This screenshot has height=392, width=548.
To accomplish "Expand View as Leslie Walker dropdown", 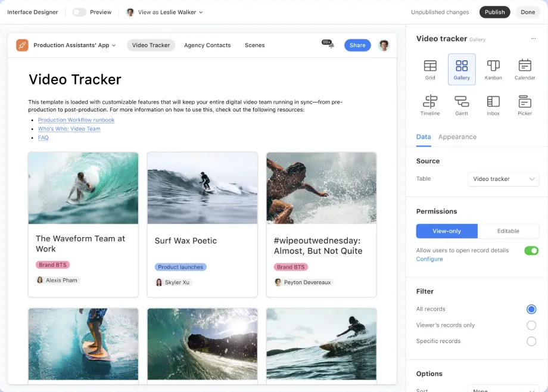I will point(164,13).
